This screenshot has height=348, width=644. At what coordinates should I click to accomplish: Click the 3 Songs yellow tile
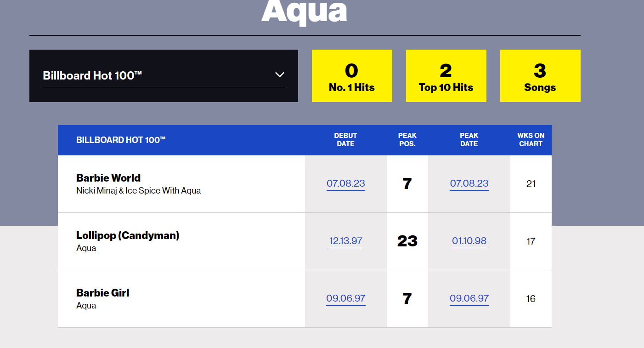tap(540, 76)
